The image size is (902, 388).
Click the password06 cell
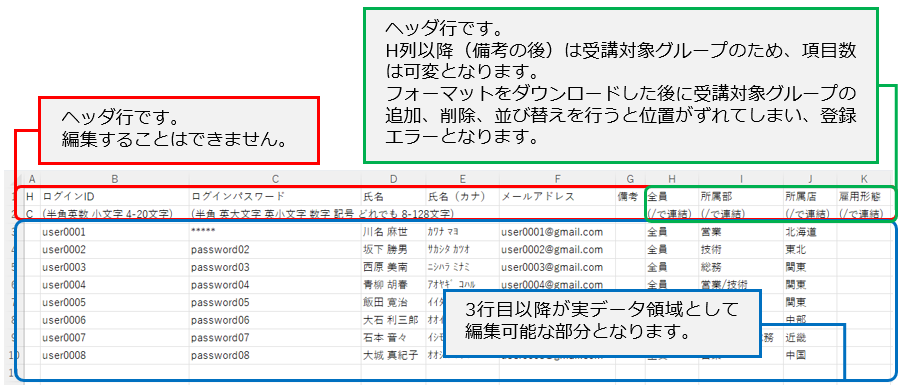[x=275, y=320]
